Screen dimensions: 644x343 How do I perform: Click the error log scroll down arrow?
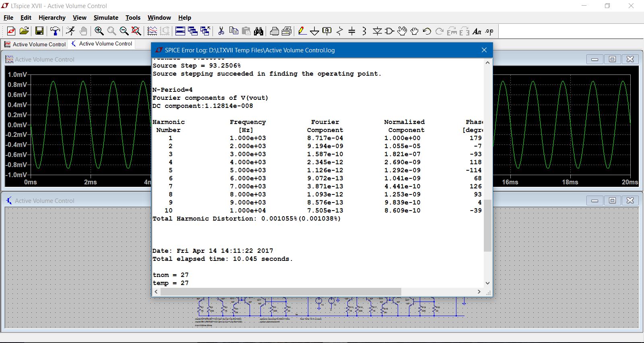(487, 283)
